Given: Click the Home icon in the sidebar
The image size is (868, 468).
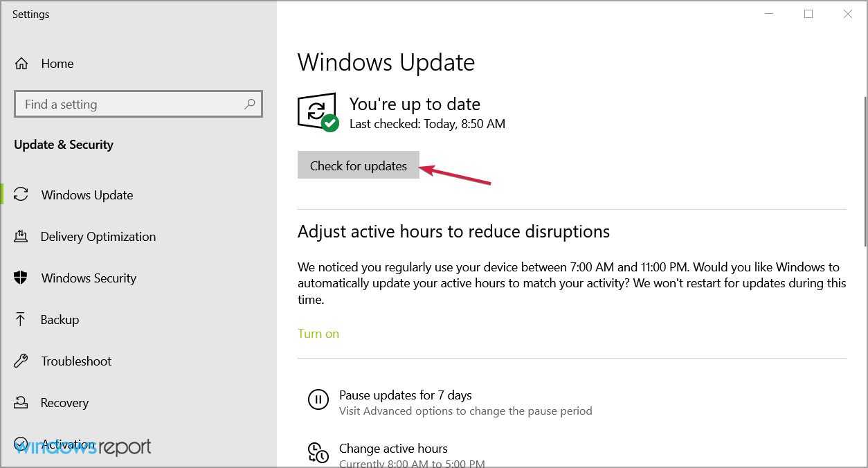Looking at the screenshot, I should click(x=21, y=64).
